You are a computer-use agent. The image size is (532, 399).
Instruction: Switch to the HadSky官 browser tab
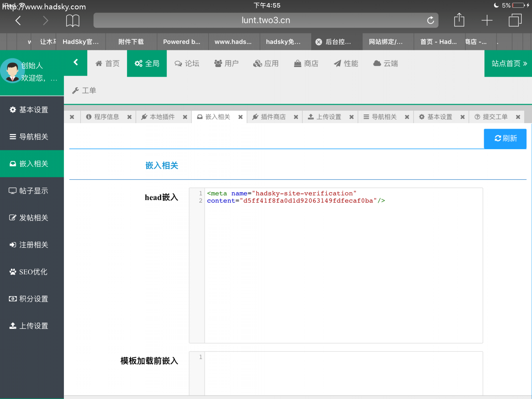(x=81, y=42)
